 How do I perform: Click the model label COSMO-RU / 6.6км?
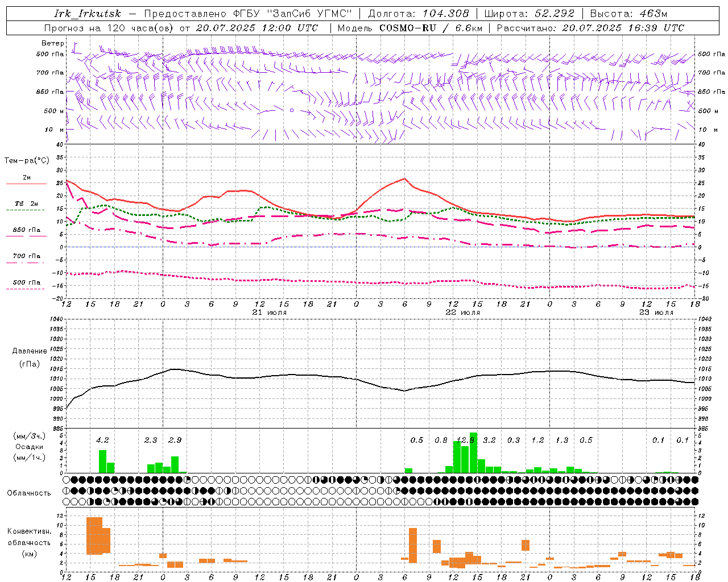click(431, 28)
